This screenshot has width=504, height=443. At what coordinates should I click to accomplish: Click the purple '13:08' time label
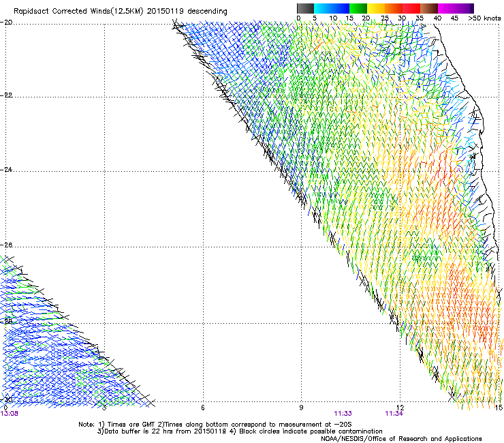coord(9,414)
